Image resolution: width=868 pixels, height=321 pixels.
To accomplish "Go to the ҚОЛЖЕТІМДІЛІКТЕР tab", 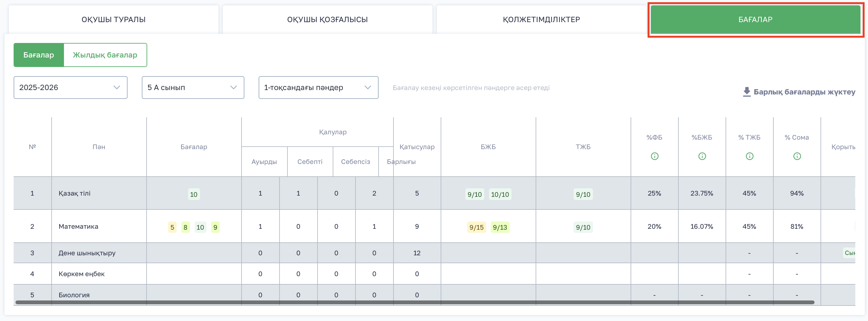I will click(541, 20).
